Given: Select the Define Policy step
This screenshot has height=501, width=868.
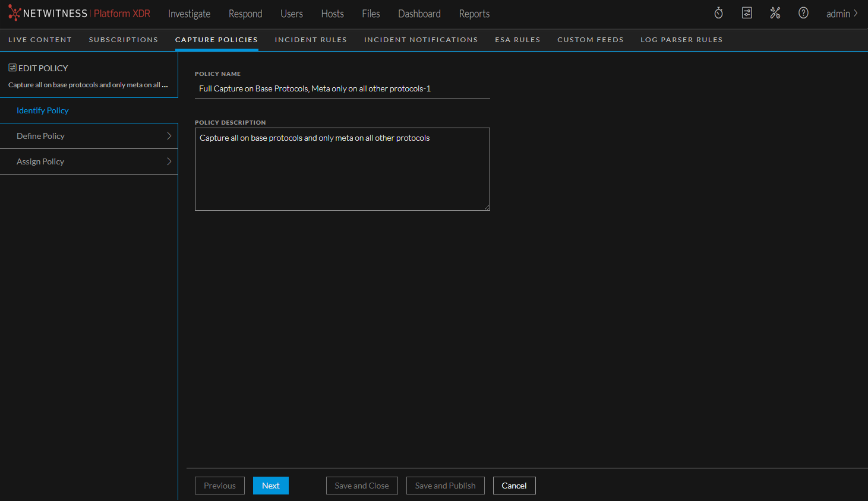Looking at the screenshot, I should (x=89, y=136).
